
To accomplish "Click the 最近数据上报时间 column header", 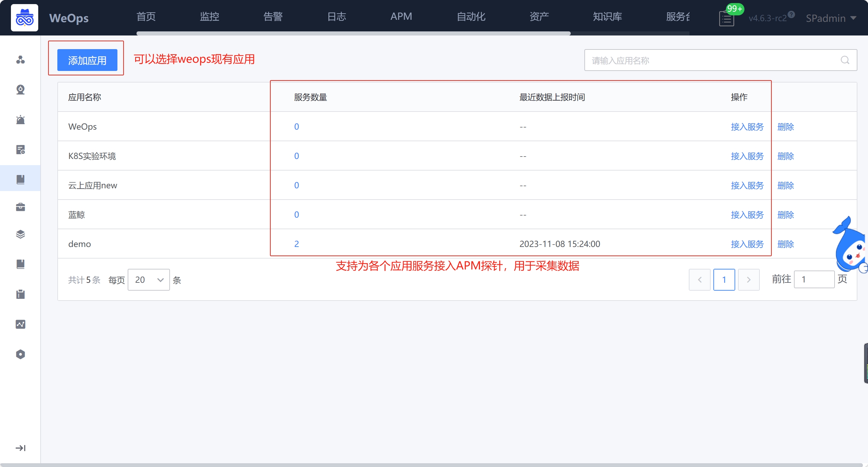I will pos(552,97).
